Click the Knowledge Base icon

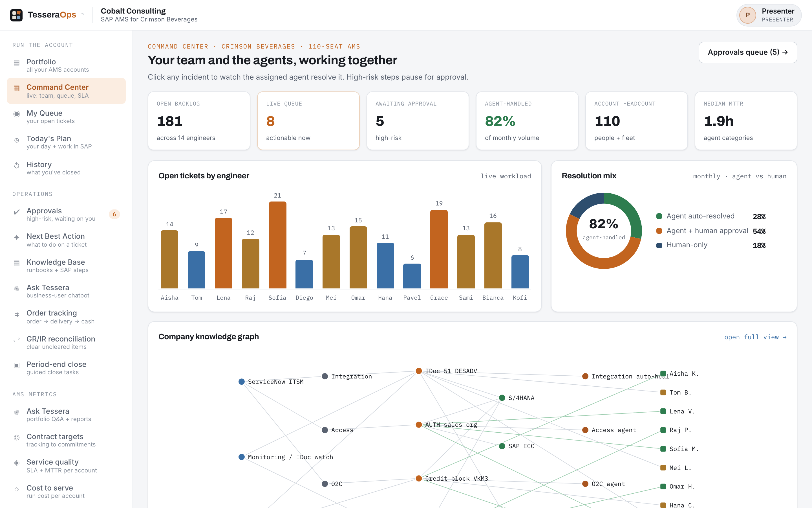click(16, 263)
